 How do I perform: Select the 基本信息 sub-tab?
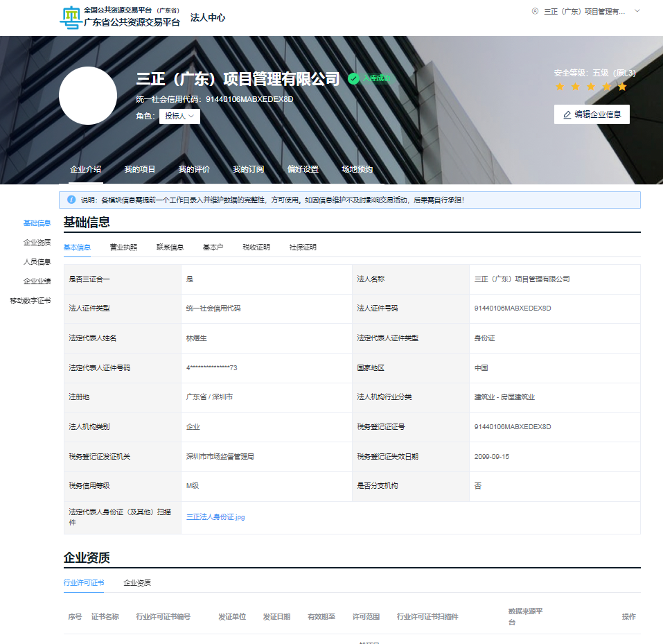click(77, 247)
